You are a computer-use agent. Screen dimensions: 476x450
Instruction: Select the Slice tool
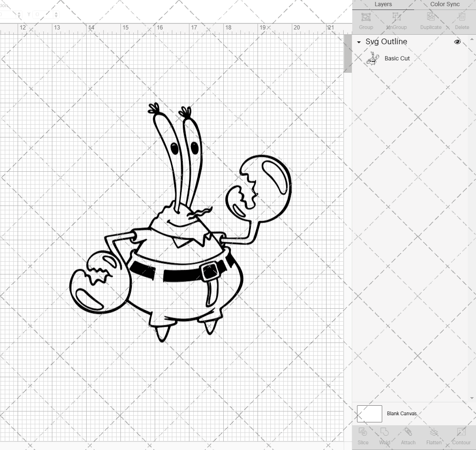(x=363, y=435)
